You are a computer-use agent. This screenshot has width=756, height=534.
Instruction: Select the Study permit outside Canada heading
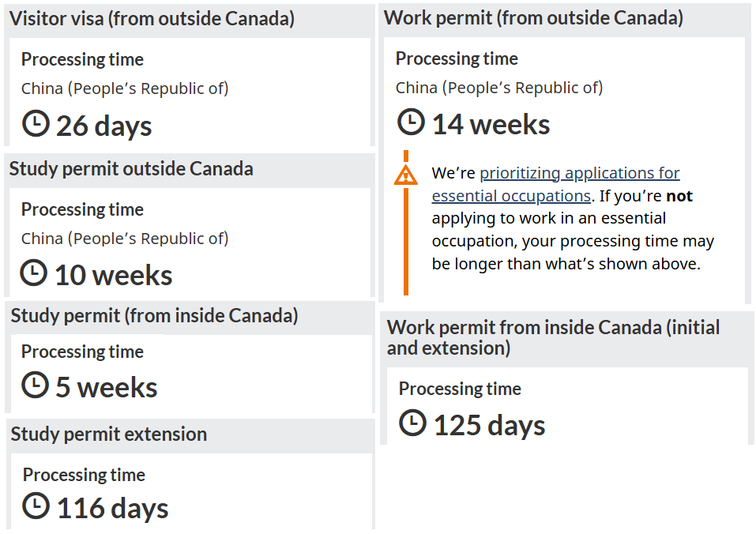point(131,169)
